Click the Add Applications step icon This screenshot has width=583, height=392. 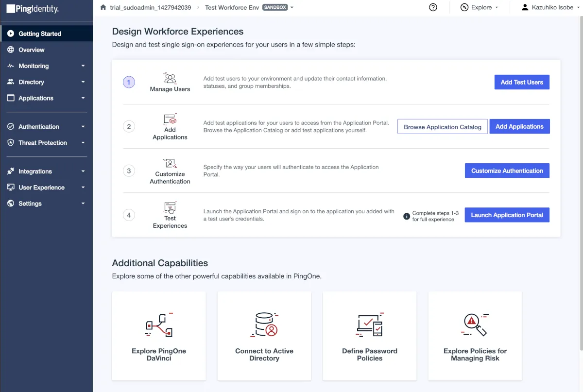170,119
